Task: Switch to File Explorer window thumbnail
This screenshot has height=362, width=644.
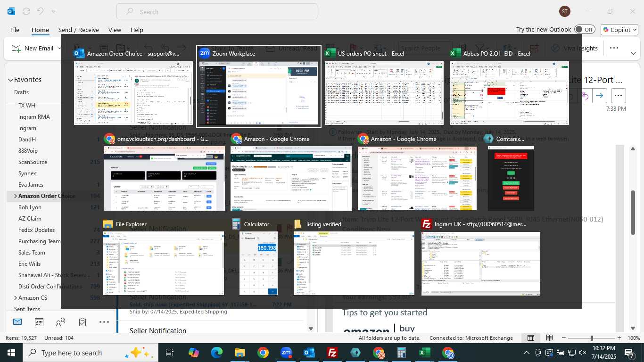Action: (x=164, y=257)
